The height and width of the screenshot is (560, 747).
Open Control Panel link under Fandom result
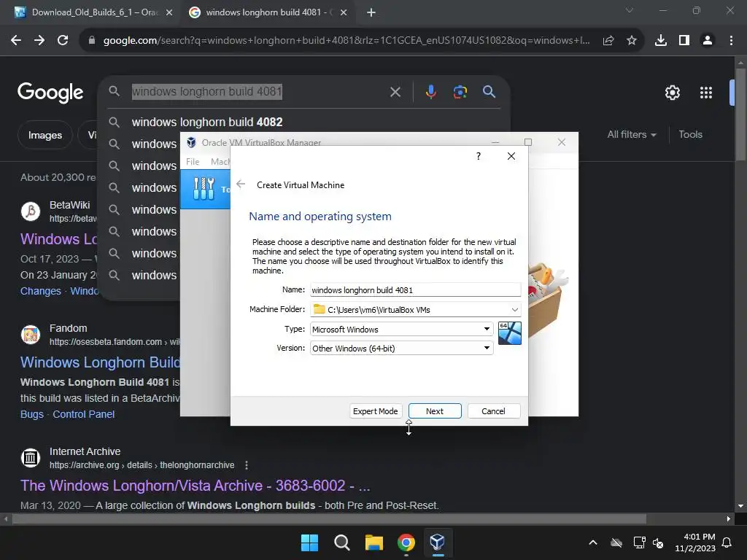coord(84,414)
